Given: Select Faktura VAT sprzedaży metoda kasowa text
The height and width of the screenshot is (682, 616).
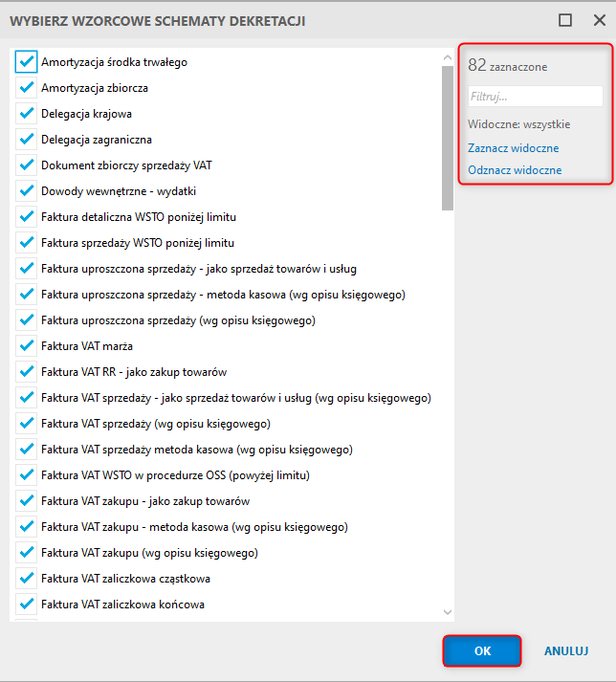Looking at the screenshot, I should (x=197, y=450).
